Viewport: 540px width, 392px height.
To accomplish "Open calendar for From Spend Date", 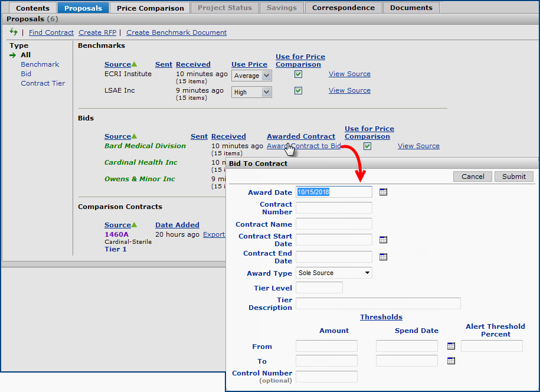I will click(451, 346).
